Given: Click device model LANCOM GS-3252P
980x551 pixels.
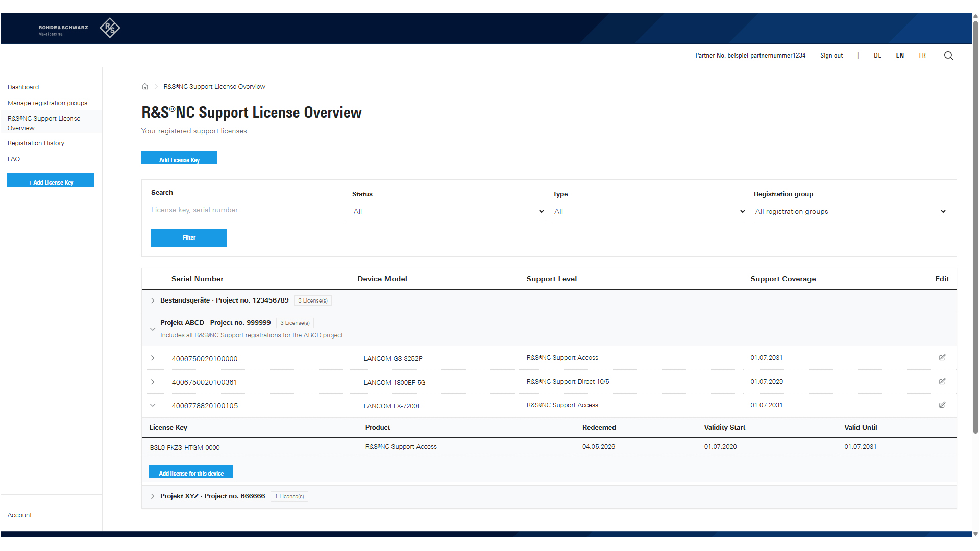Looking at the screenshot, I should pyautogui.click(x=393, y=359).
